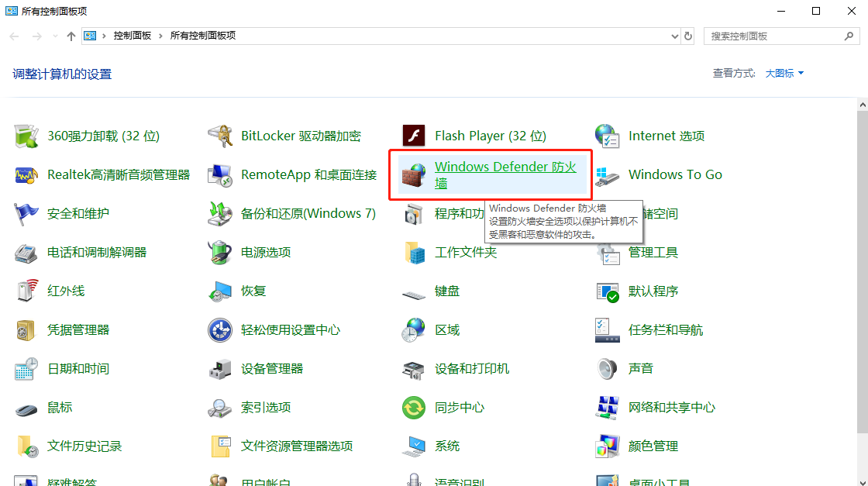Viewport: 868px width, 486px height.
Task: Open the 区域 globe and clock icon
Action: [x=414, y=330]
